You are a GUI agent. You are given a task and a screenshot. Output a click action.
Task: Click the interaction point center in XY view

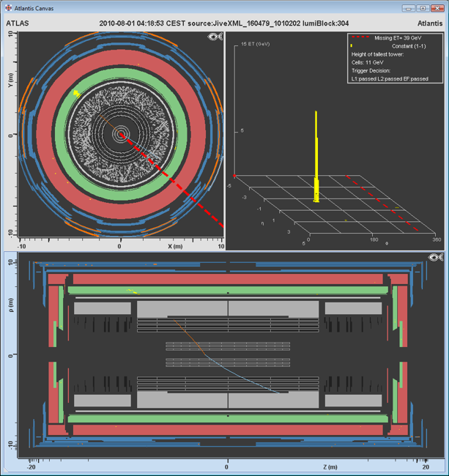click(x=120, y=135)
